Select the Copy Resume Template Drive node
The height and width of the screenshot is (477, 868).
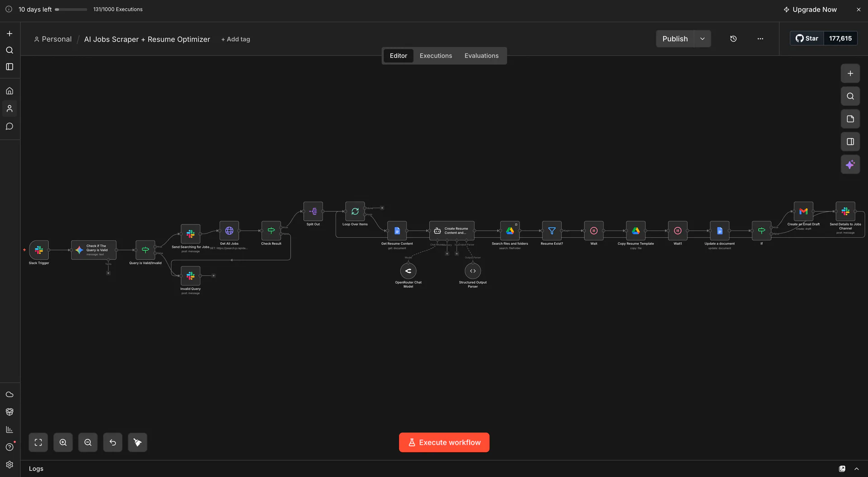(636, 231)
